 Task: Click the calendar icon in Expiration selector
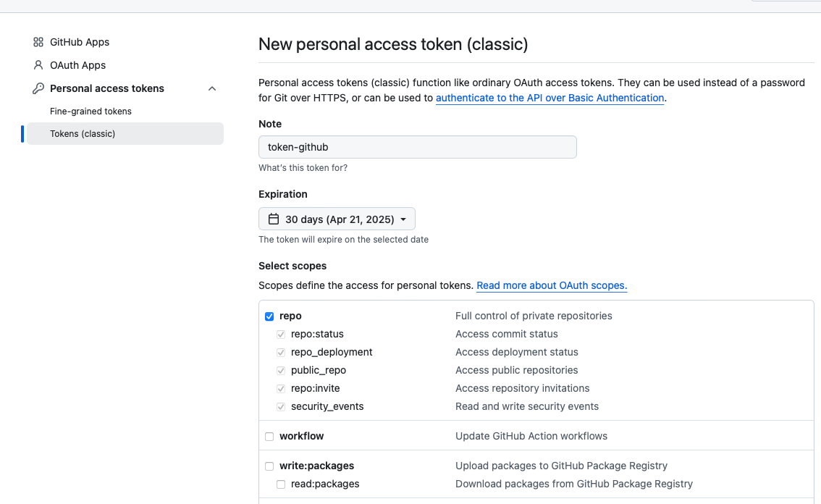pyautogui.click(x=274, y=219)
